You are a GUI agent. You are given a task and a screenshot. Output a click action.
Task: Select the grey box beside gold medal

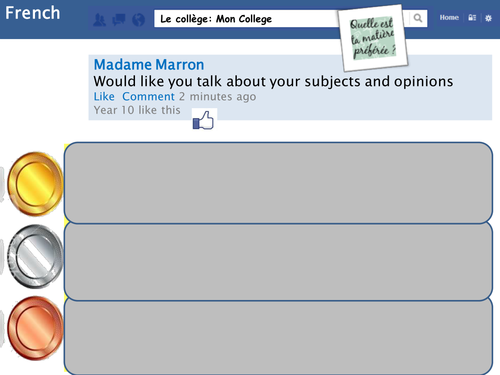[278, 183]
